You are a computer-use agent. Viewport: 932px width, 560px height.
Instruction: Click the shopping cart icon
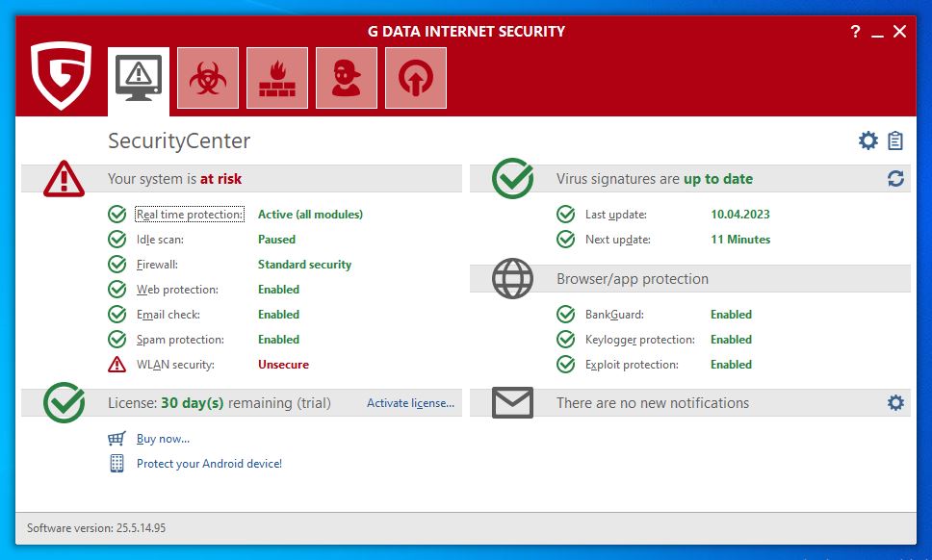(116, 438)
